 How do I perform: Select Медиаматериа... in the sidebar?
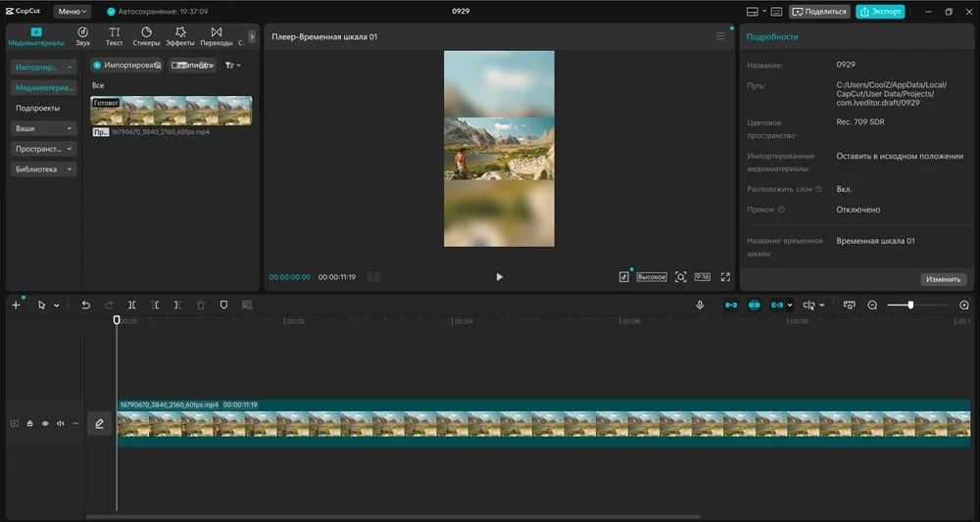[43, 87]
